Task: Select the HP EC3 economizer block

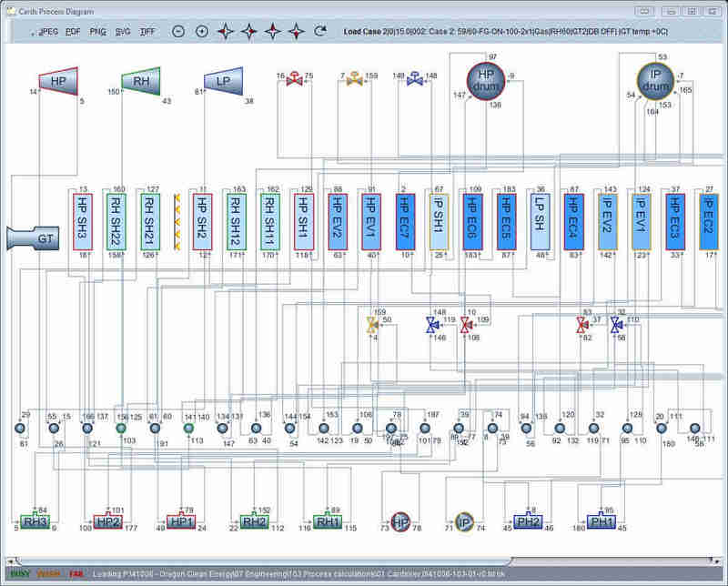Action: pos(675,222)
